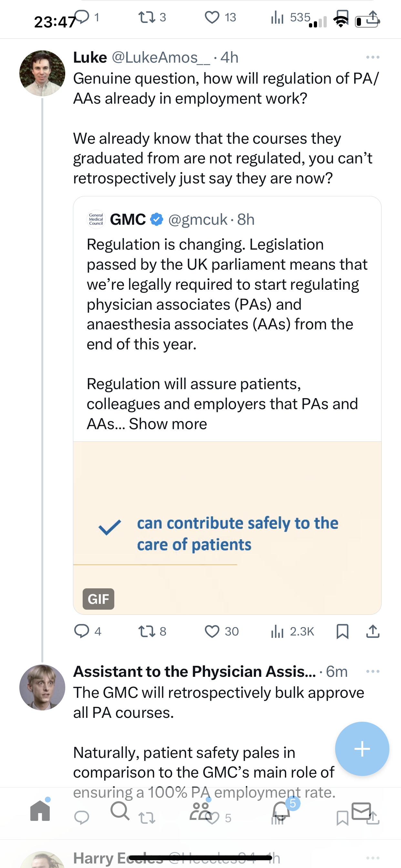
Task: Play the GMC GIF about patient care
Action: 227,528
